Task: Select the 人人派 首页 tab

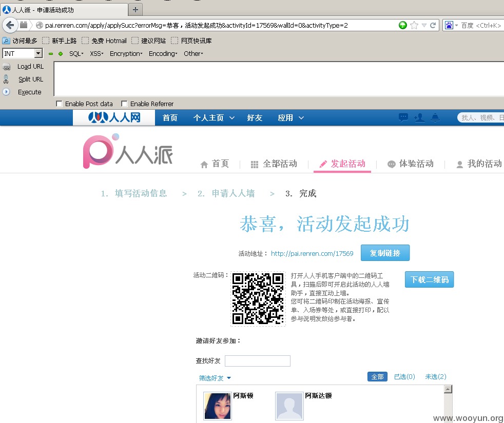Action: tap(215, 164)
